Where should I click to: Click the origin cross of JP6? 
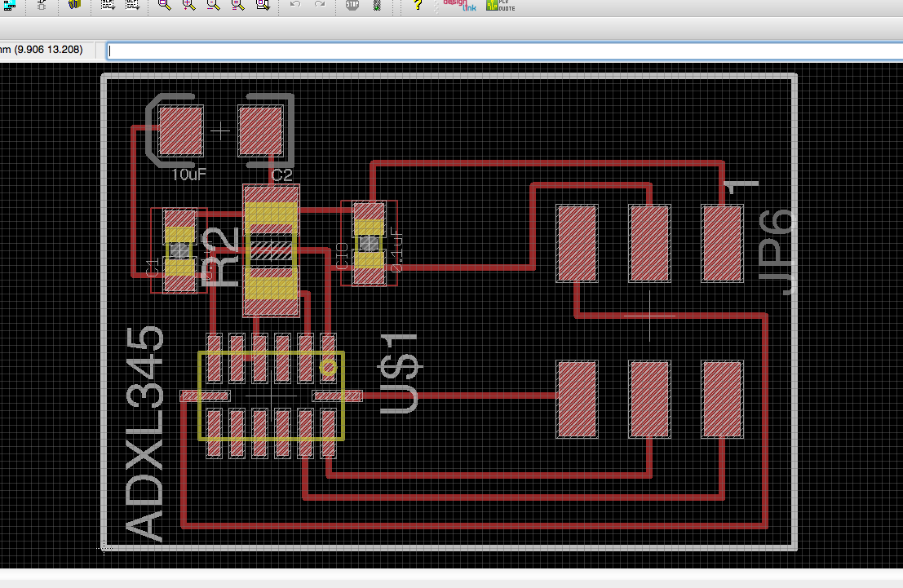point(649,316)
